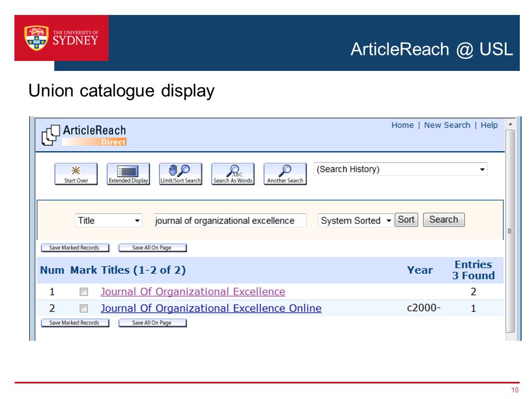Expand the System Sorted dropdown
532x399 pixels.
click(356, 221)
